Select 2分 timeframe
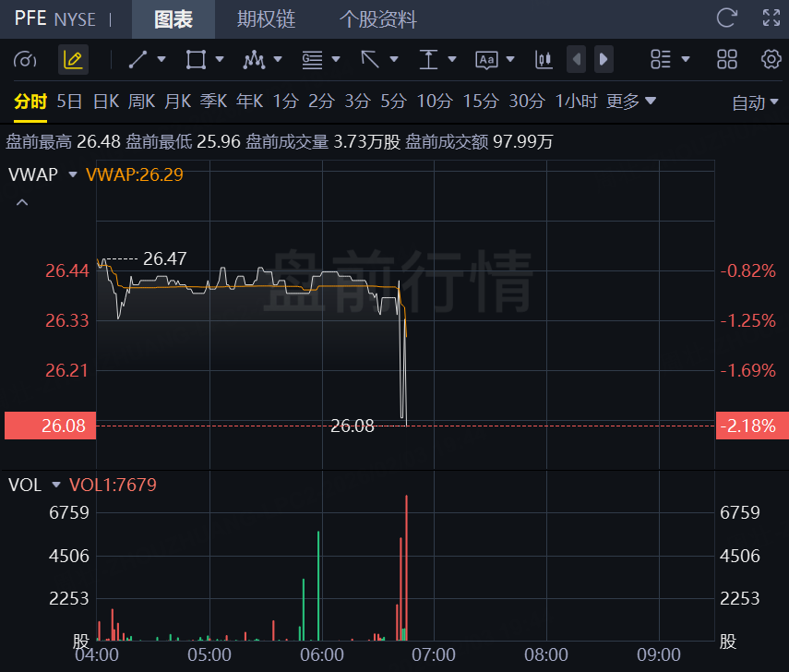 [x=321, y=102]
